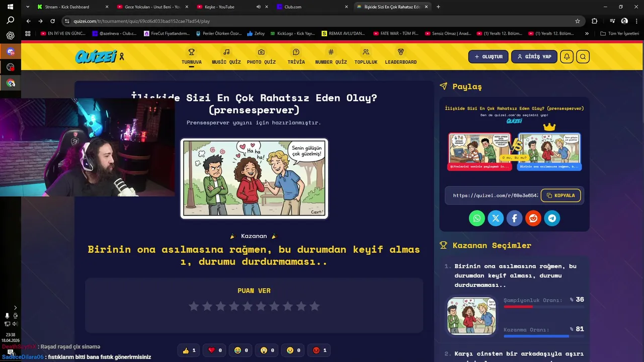Screen dimensions: 644x362
Task: Switch to Club.com tab
Action: 312,7
